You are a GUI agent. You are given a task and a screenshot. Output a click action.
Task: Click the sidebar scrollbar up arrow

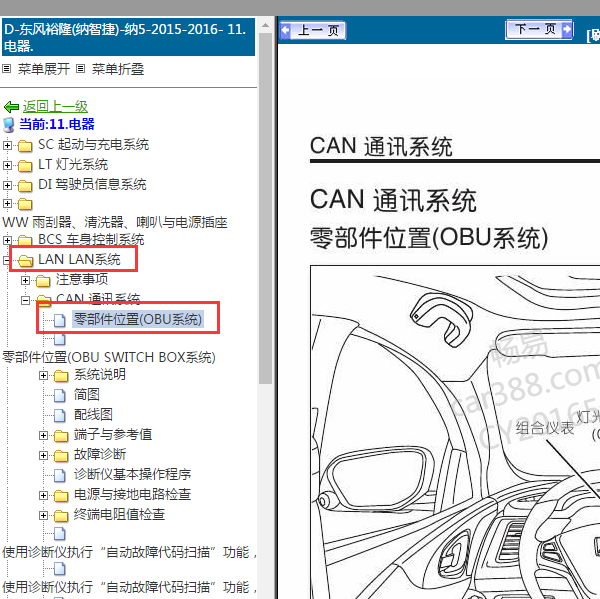pos(265,25)
